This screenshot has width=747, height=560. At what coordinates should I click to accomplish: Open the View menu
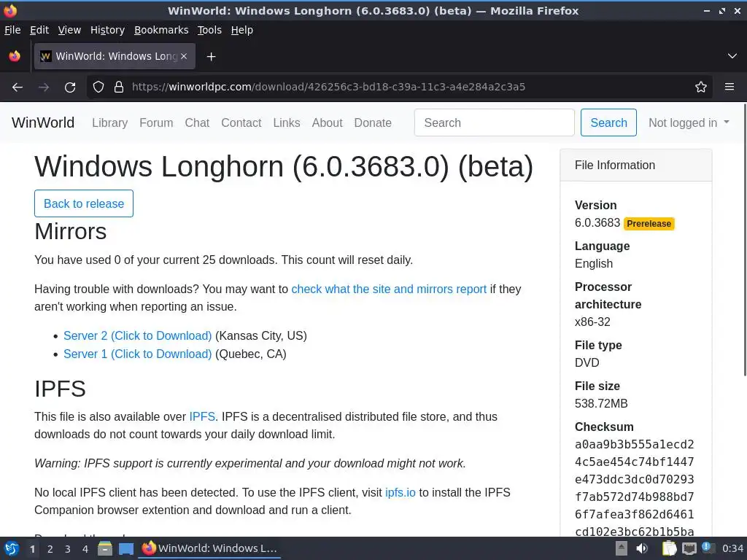69,30
